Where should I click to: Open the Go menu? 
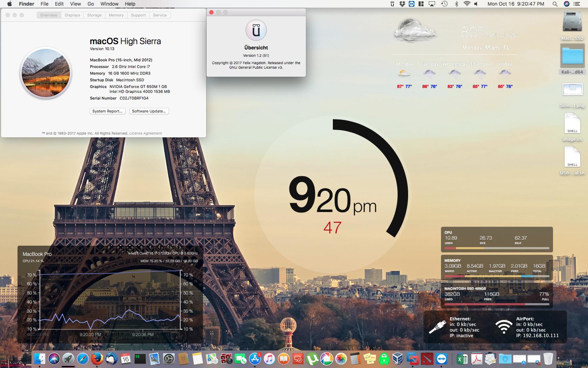[91, 4]
